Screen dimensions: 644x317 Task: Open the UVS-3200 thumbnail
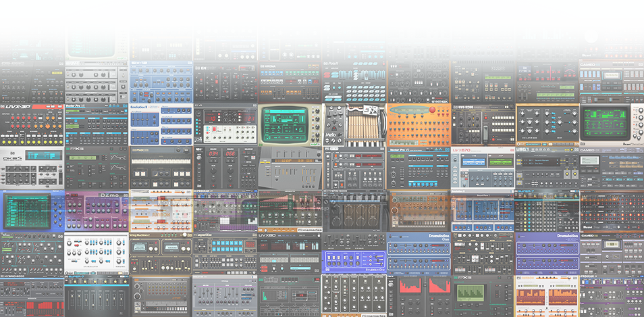[483, 125]
